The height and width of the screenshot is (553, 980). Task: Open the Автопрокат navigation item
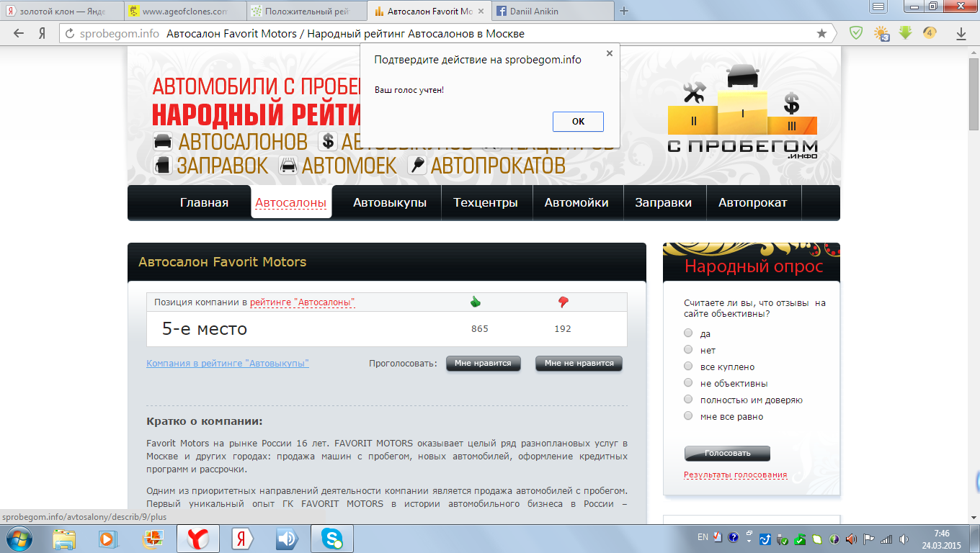pos(753,202)
